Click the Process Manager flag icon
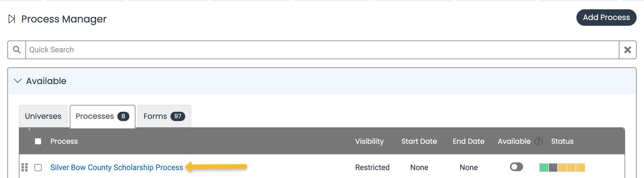Screen dimensions: 644x178 click(x=11, y=19)
